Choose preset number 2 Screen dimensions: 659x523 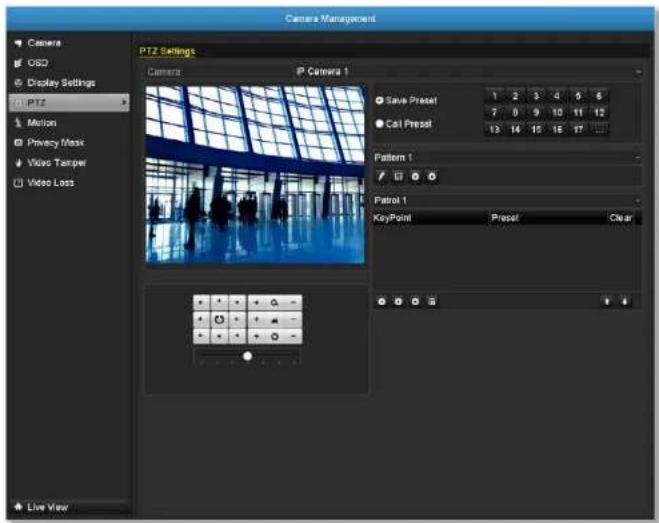point(515,96)
